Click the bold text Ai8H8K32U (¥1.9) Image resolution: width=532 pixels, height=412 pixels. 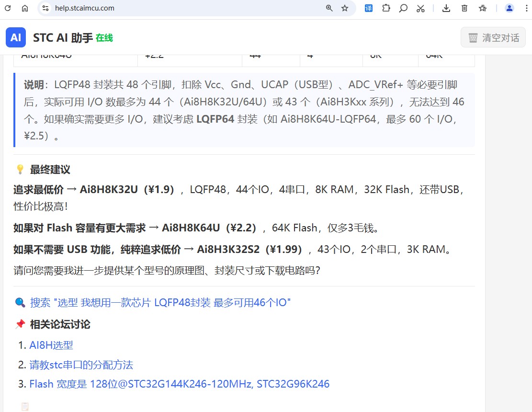[127, 189]
